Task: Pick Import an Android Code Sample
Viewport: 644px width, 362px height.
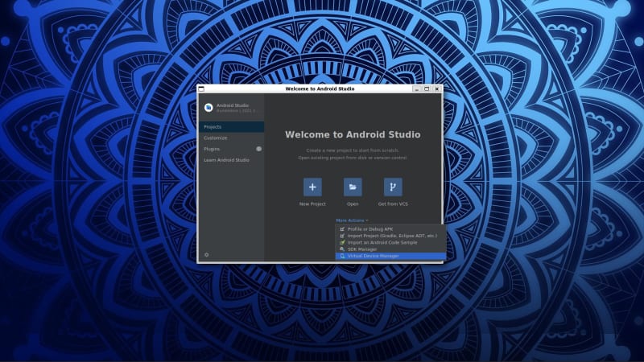Action: (x=390, y=242)
